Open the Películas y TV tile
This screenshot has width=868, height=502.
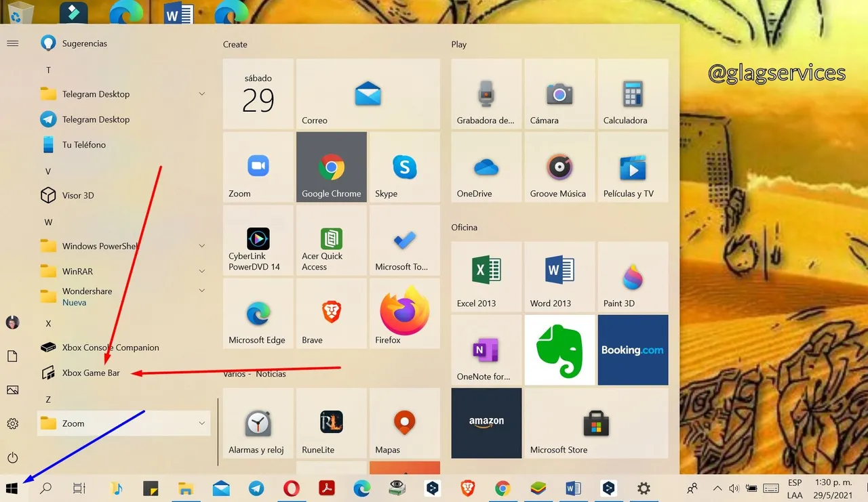633,167
